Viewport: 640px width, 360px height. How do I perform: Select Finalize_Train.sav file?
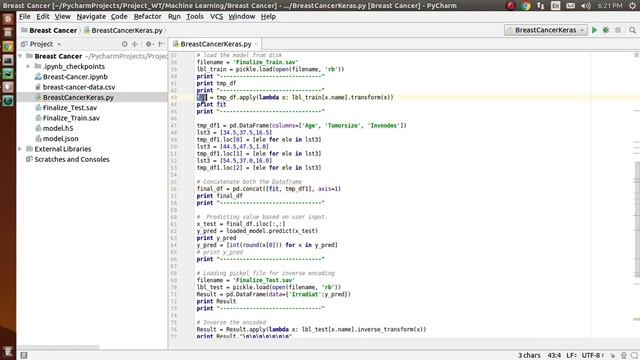(x=71, y=118)
